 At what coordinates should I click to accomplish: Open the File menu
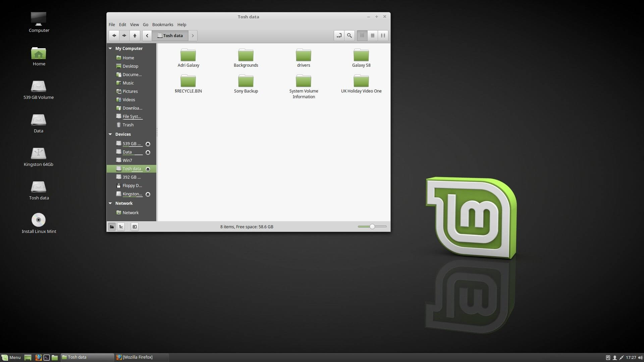(x=112, y=24)
